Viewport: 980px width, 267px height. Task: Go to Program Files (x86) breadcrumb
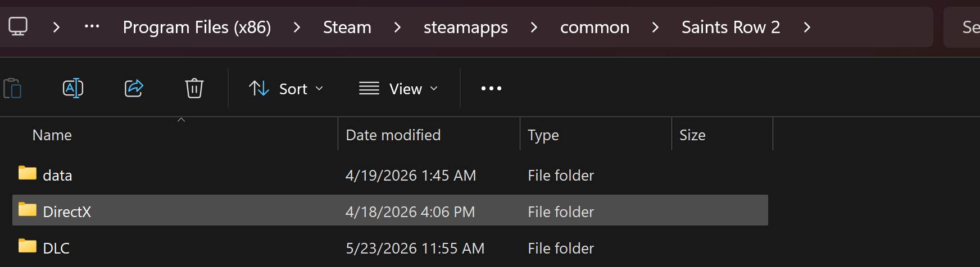[x=197, y=27]
